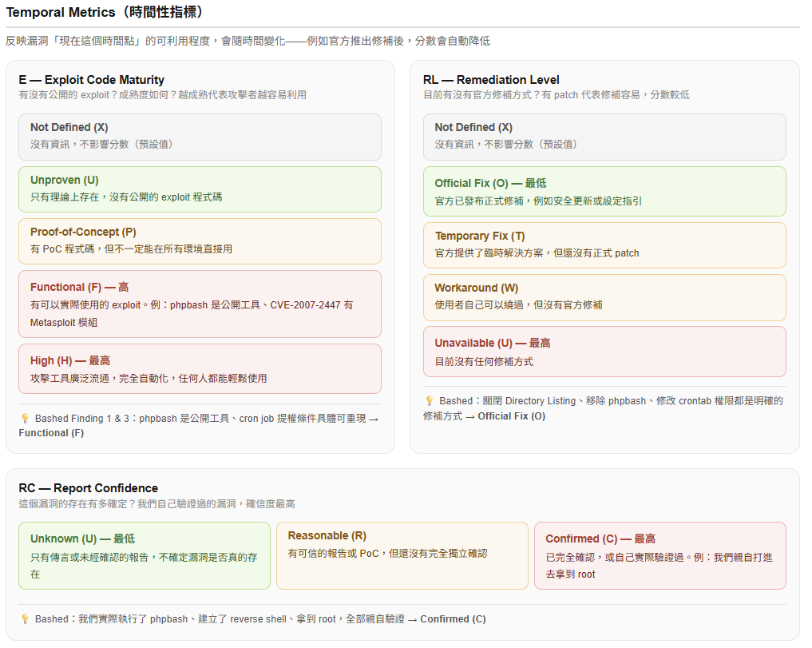Click the RL — Remediation Level heading
Image resolution: width=812 pixels, height=648 pixels.
[x=491, y=80]
